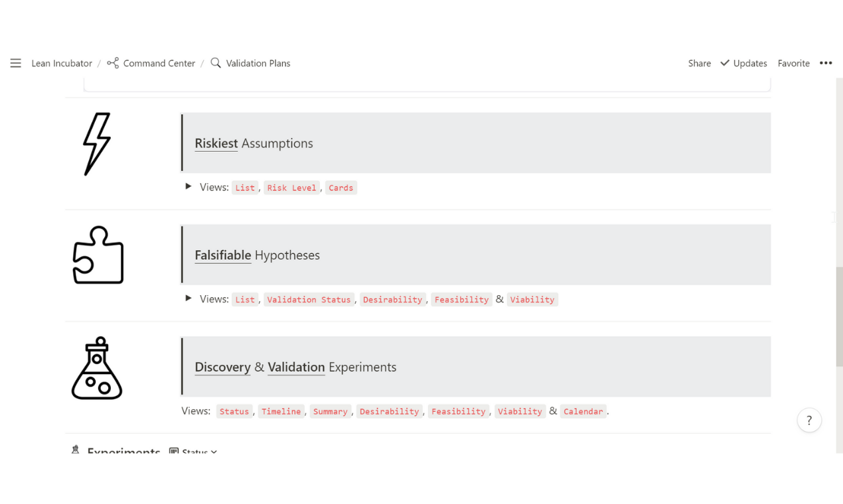
Task: Open the Experiments Status view dropdown
Action: coord(194,451)
